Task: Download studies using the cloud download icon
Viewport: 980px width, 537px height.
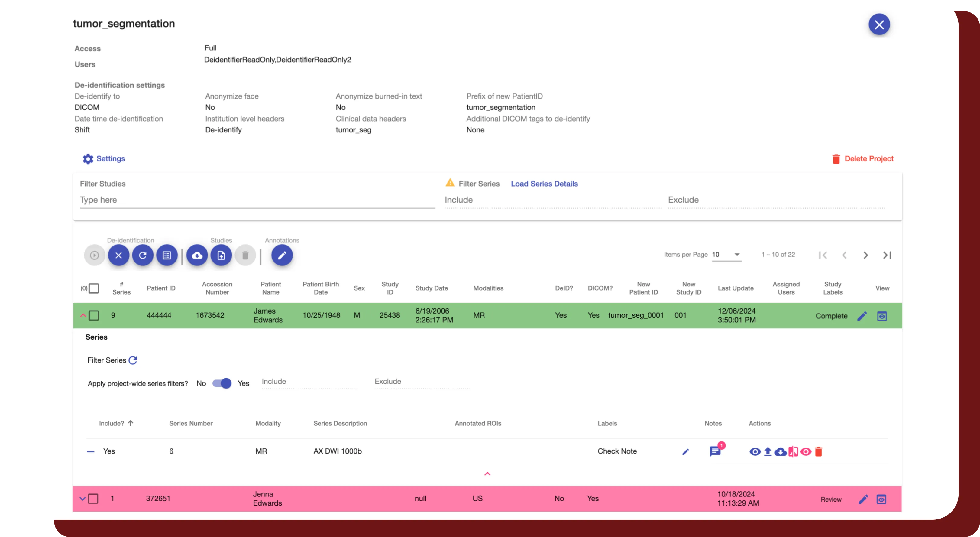Action: coord(197,255)
